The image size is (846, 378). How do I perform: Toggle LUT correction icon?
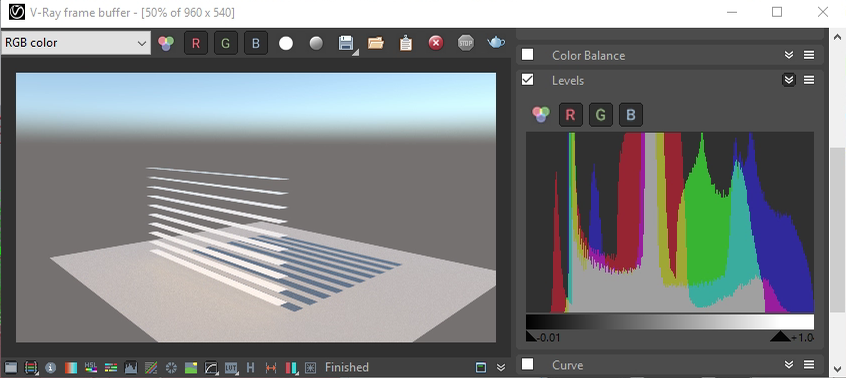pyautogui.click(x=231, y=368)
